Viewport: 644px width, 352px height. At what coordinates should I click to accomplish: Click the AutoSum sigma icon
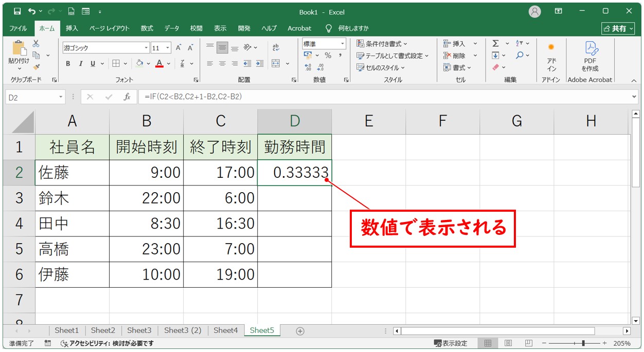coord(495,44)
